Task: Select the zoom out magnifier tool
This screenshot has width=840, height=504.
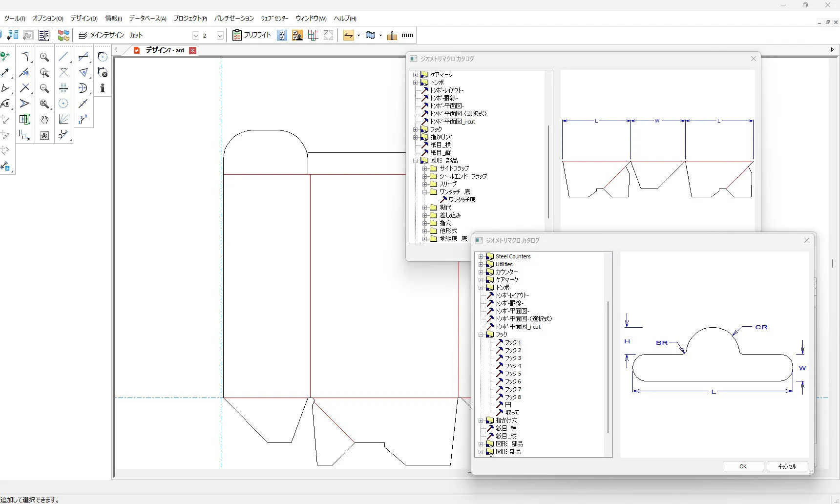Action: [44, 88]
